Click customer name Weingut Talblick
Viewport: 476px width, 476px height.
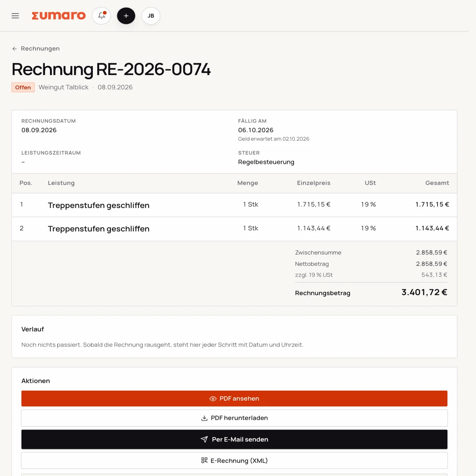(x=63, y=87)
